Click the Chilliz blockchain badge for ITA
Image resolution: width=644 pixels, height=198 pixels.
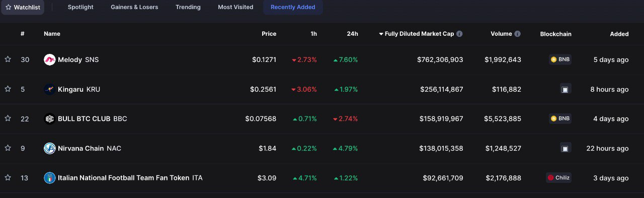558,178
